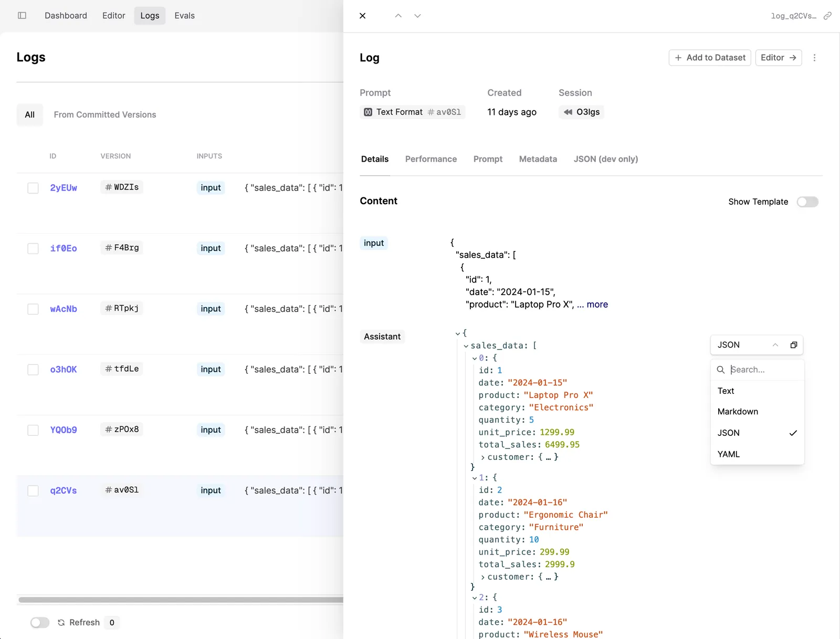Click Add to Dataset button
Image resolution: width=840 pixels, height=639 pixels.
coord(710,58)
